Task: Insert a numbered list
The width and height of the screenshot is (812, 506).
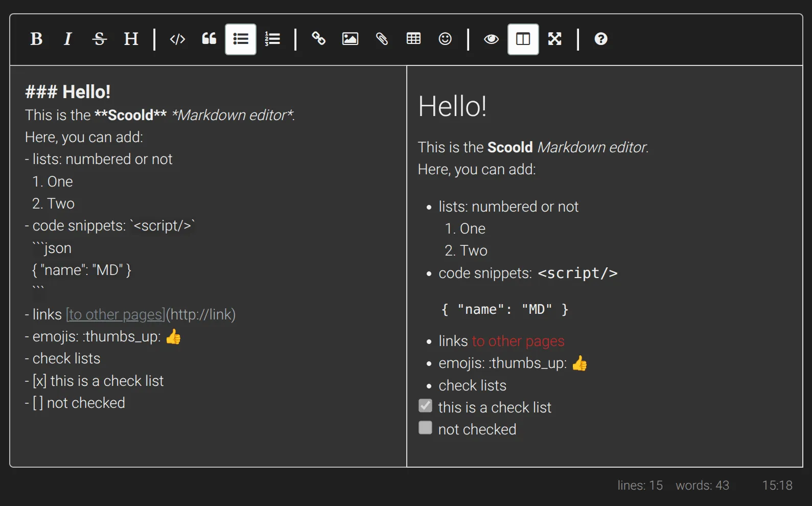Action: [x=272, y=39]
